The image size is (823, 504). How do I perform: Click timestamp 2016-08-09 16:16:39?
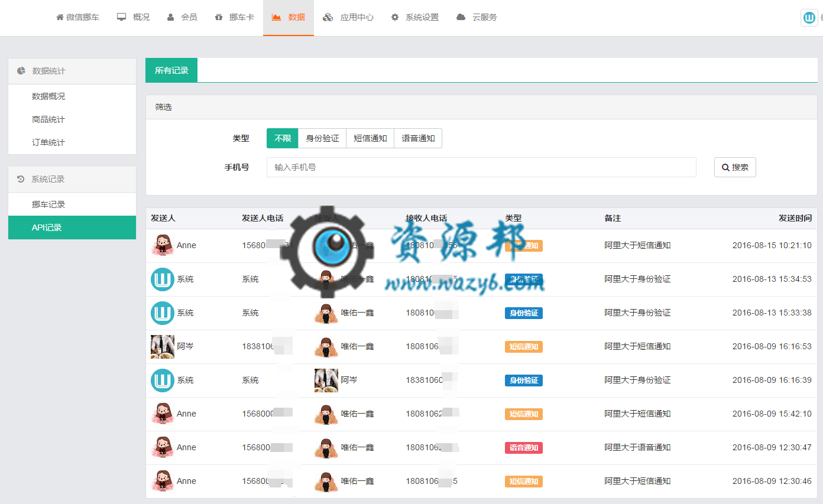point(772,380)
